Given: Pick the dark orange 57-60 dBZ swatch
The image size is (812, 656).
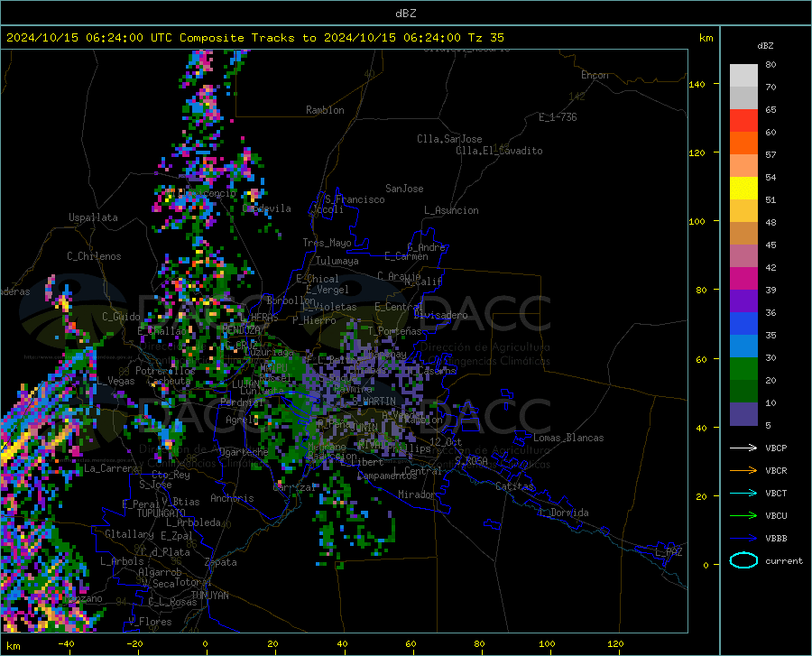Looking at the screenshot, I should [743, 143].
